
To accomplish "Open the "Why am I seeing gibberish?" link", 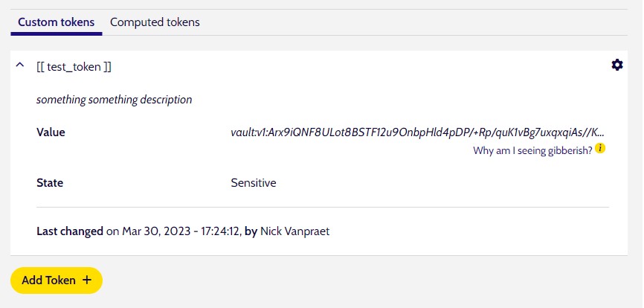I will (532, 150).
